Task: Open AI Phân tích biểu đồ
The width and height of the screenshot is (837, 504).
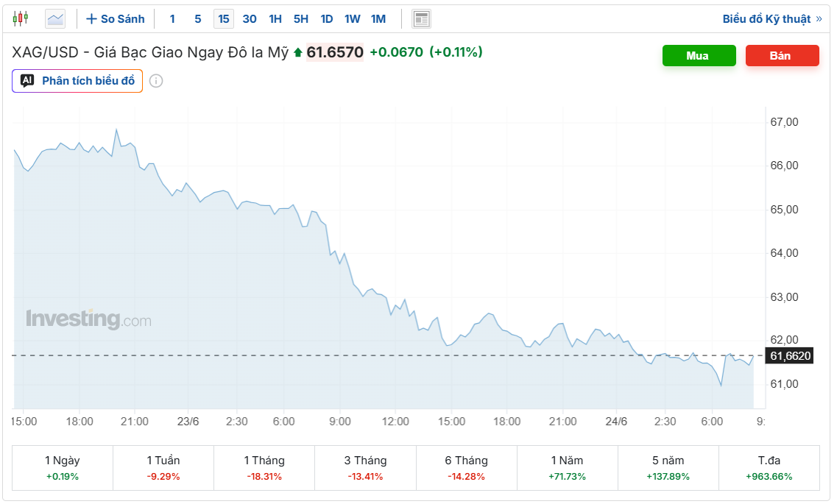Action: tap(77, 81)
